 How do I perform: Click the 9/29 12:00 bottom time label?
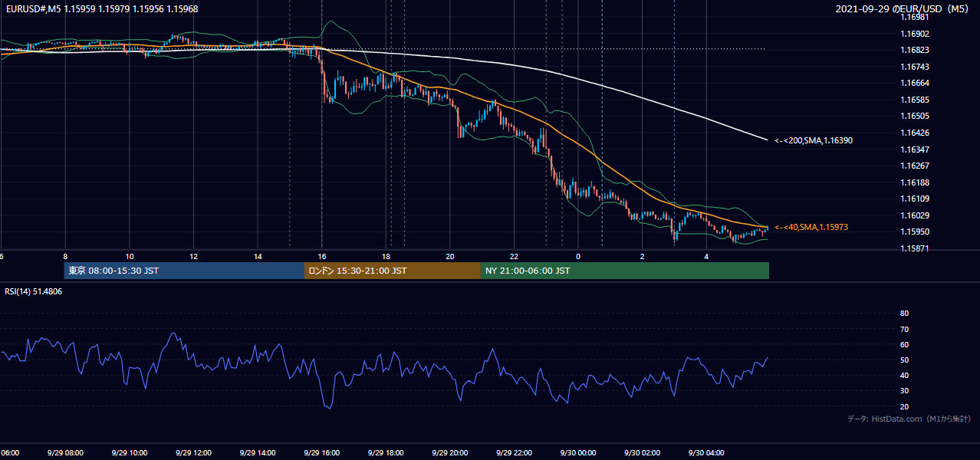193,452
